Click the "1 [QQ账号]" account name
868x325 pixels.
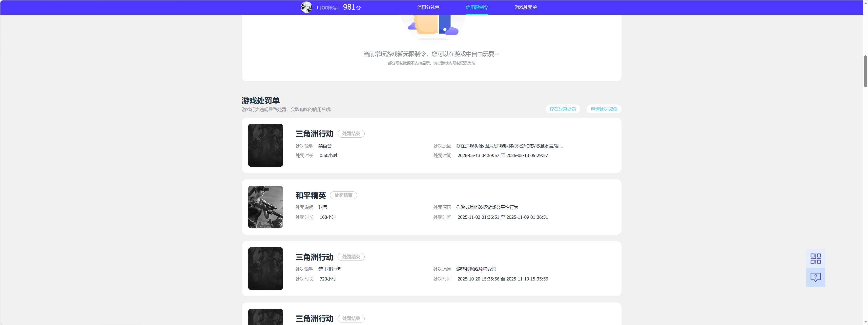327,7
